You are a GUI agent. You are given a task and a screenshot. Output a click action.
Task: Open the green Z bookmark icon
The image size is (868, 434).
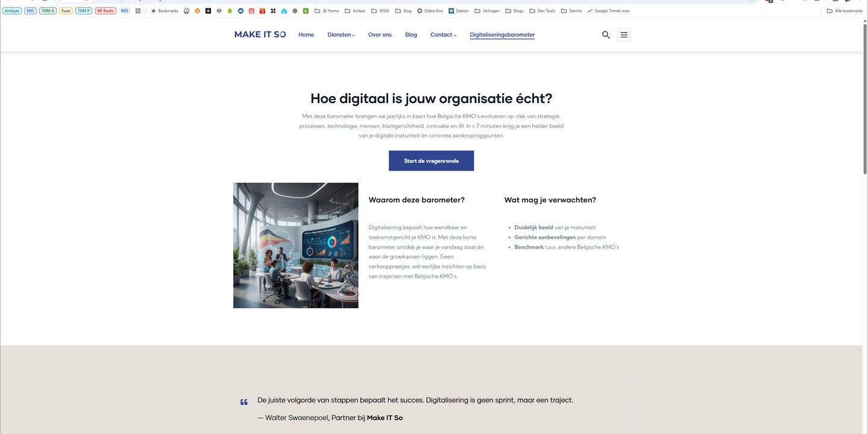pyautogui.click(x=306, y=11)
